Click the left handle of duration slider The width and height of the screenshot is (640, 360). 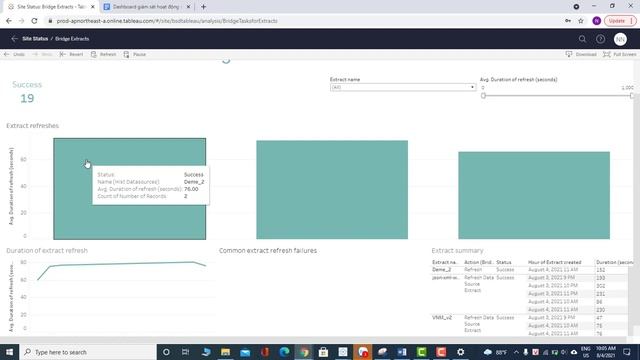[483, 96]
